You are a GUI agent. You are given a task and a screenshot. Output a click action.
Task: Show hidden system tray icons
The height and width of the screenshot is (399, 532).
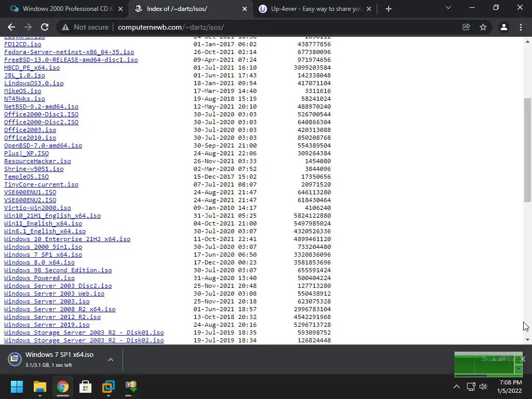457,387
